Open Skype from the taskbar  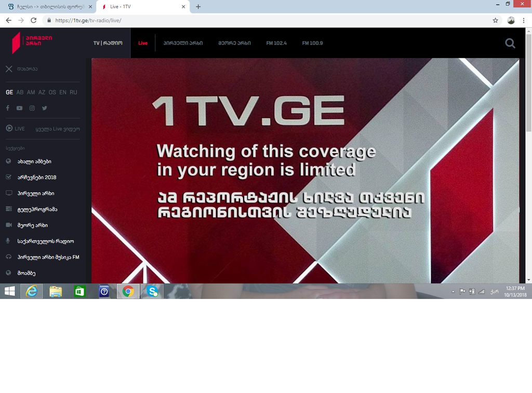152,291
